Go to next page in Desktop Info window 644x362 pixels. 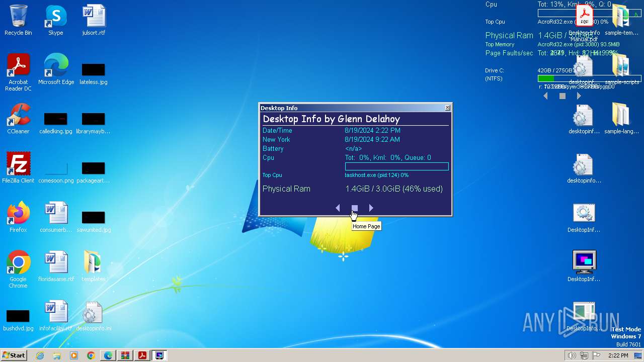click(371, 208)
